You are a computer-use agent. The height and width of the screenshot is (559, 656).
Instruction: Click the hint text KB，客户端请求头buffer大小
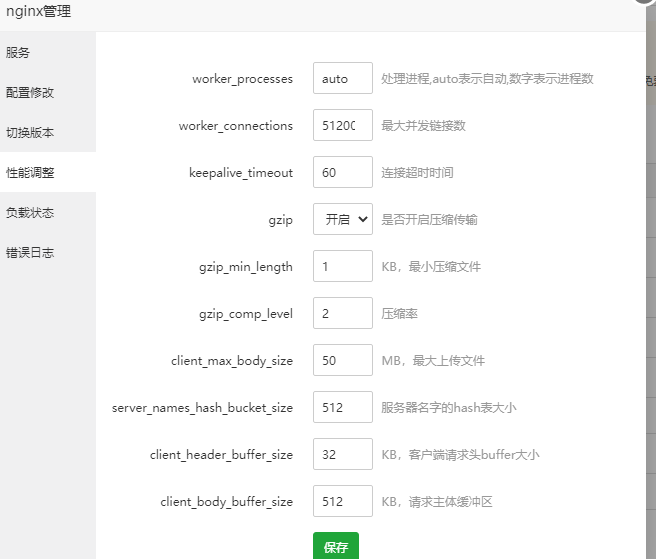click(x=460, y=454)
